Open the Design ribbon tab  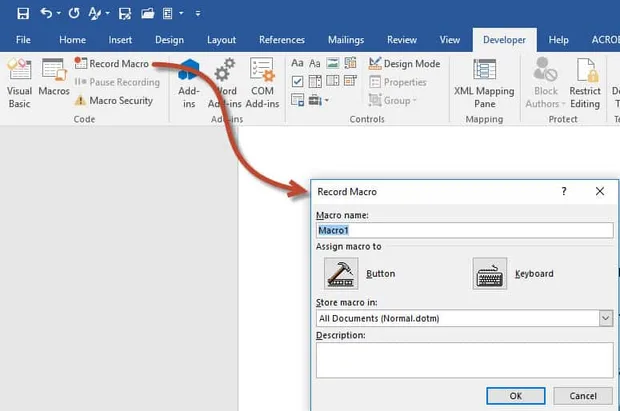(169, 40)
